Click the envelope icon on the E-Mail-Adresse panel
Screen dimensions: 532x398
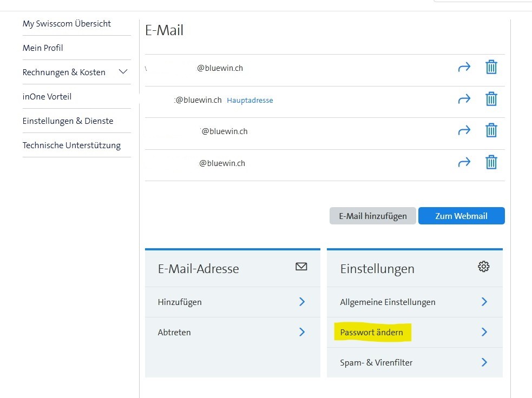[x=301, y=267]
